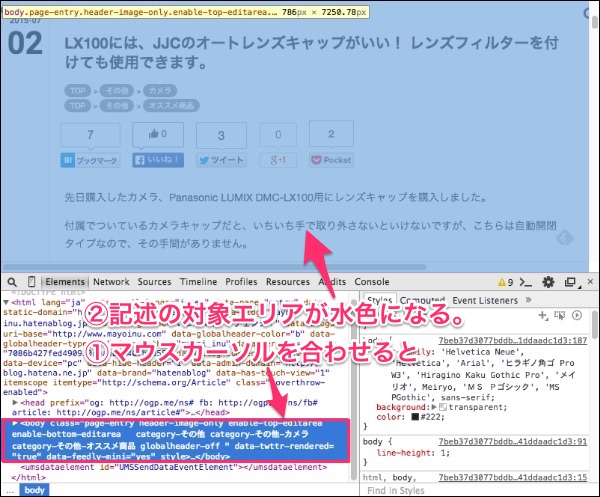Image resolution: width=600 pixels, height=497 pixels.
Task: Open the Resources tab
Action: 288,282
